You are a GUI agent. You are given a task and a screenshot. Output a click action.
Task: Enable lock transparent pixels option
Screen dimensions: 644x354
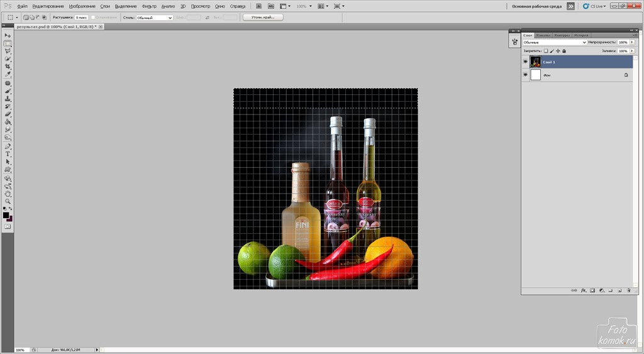546,51
